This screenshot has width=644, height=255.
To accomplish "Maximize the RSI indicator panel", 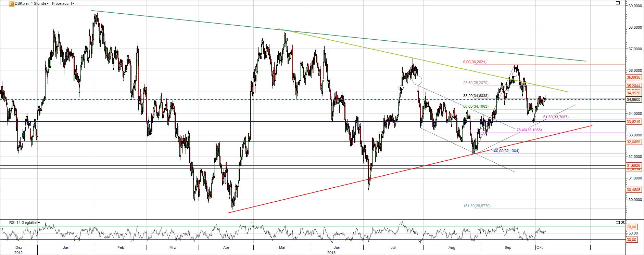I will 618,223.
